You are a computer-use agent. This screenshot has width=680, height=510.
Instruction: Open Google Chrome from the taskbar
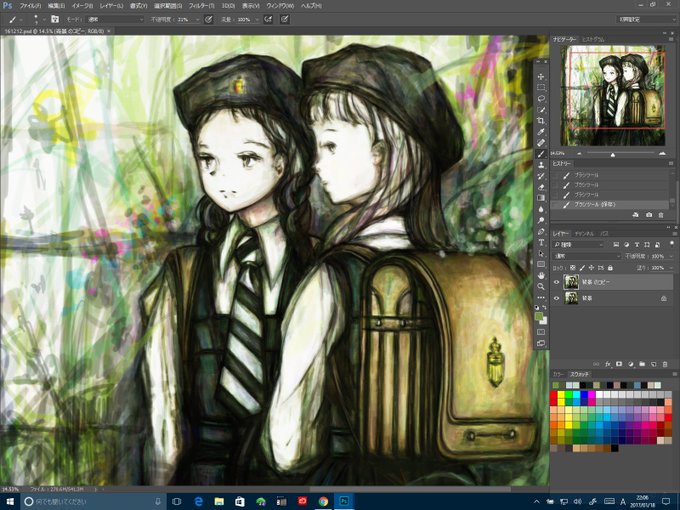323,502
